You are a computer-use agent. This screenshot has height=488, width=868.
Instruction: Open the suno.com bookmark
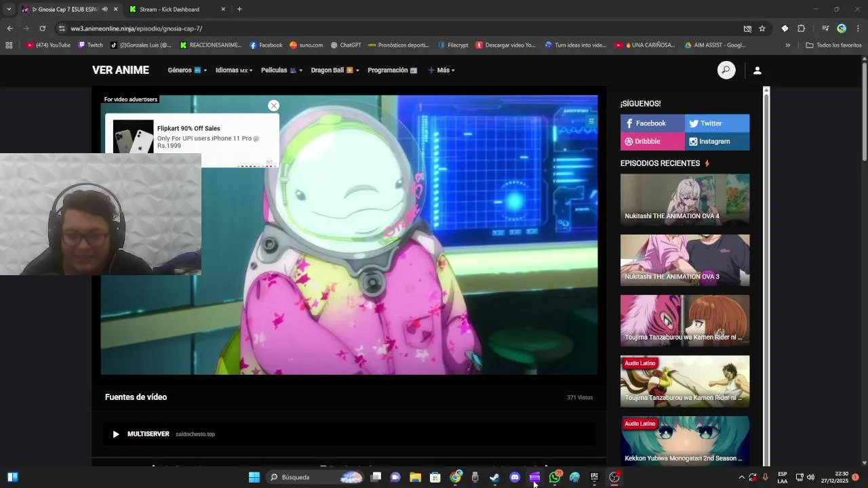pyautogui.click(x=306, y=45)
